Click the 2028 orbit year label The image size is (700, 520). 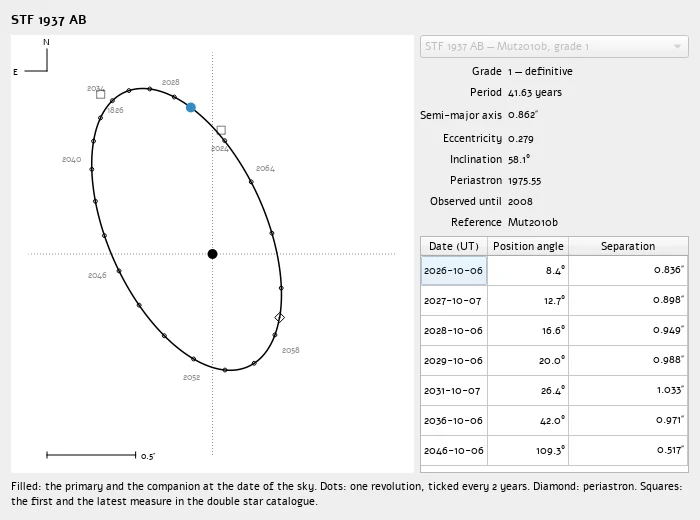point(171,82)
